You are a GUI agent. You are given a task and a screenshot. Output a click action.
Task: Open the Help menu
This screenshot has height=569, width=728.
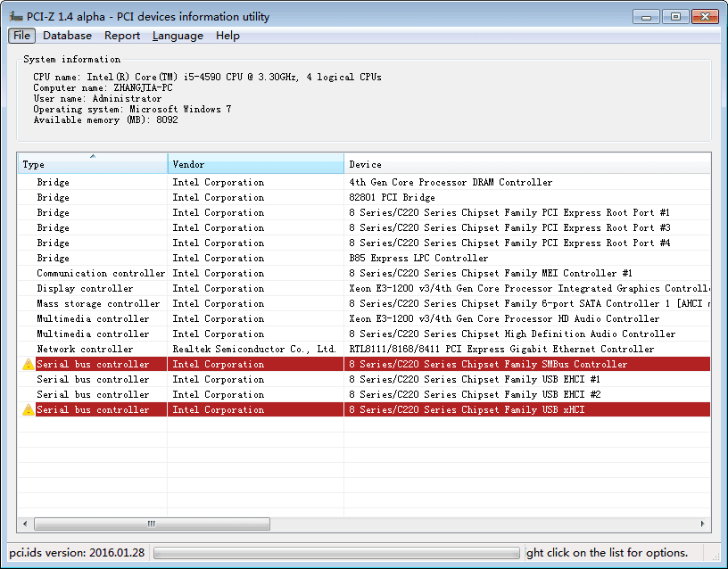point(227,36)
